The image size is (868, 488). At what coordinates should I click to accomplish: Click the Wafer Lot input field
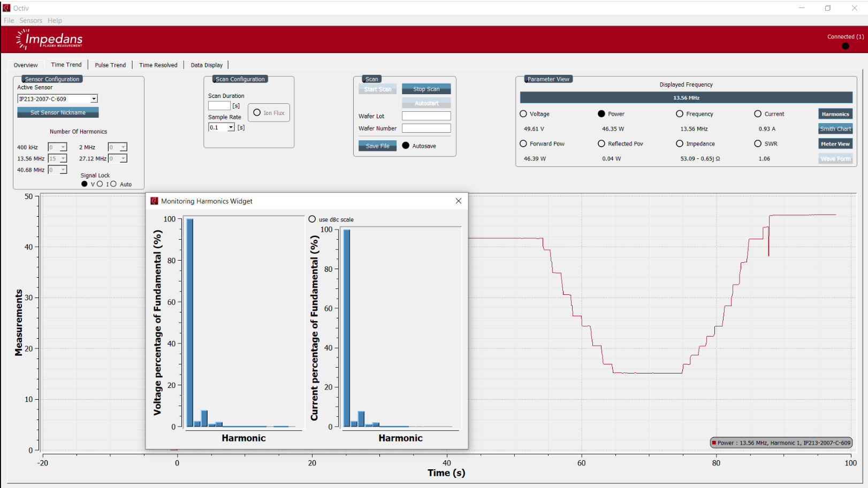[426, 116]
